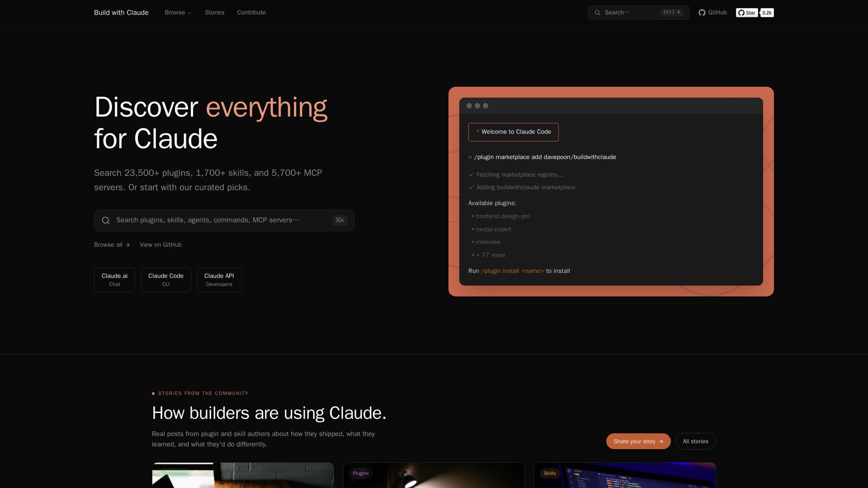Open the Stories nav item
This screenshot has width=868, height=488.
[x=215, y=13]
